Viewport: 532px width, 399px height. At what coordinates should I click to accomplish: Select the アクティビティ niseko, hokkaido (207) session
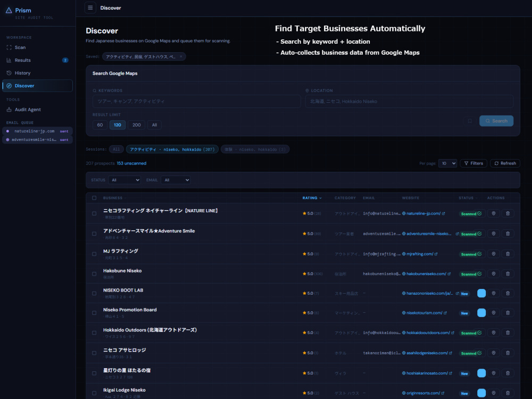(x=172, y=149)
